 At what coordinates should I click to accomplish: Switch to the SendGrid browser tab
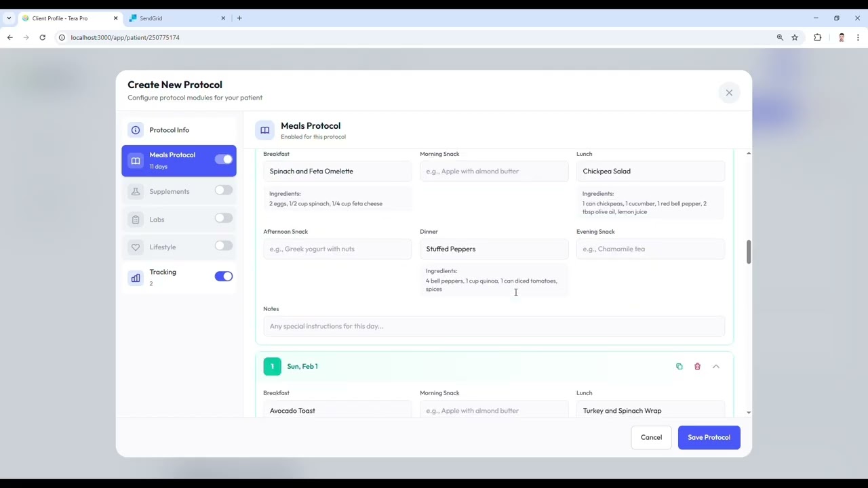176,18
